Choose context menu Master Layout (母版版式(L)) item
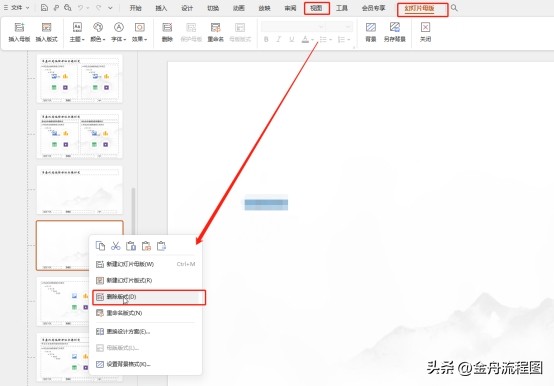This screenshot has width=554, height=386. pos(146,348)
